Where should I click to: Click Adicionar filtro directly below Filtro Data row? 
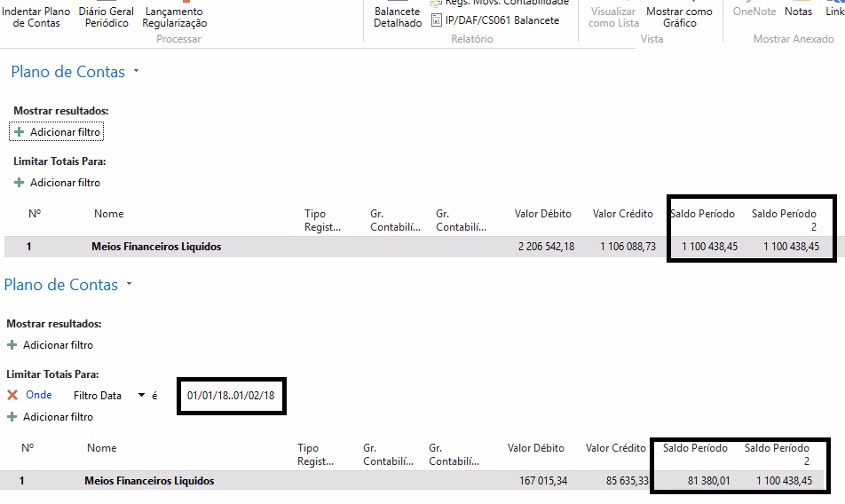50,417
